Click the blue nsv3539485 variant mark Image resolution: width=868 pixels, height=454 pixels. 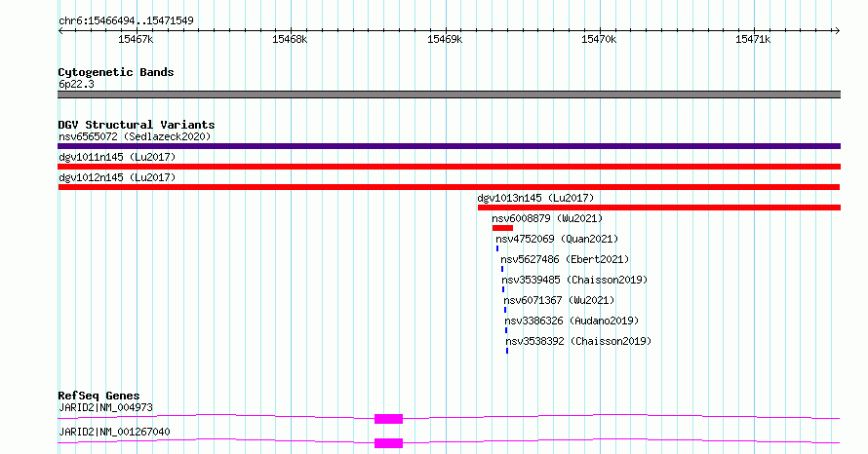coord(503,289)
